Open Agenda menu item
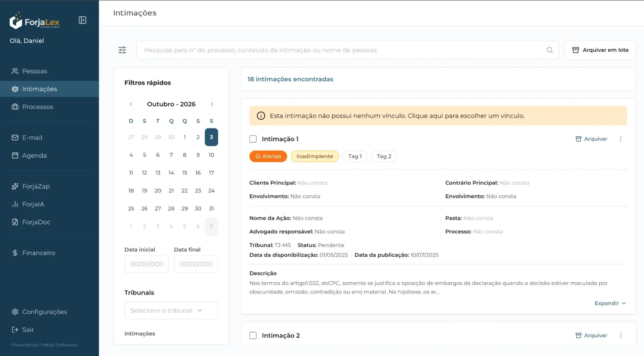The image size is (644, 356). pyautogui.click(x=49, y=156)
